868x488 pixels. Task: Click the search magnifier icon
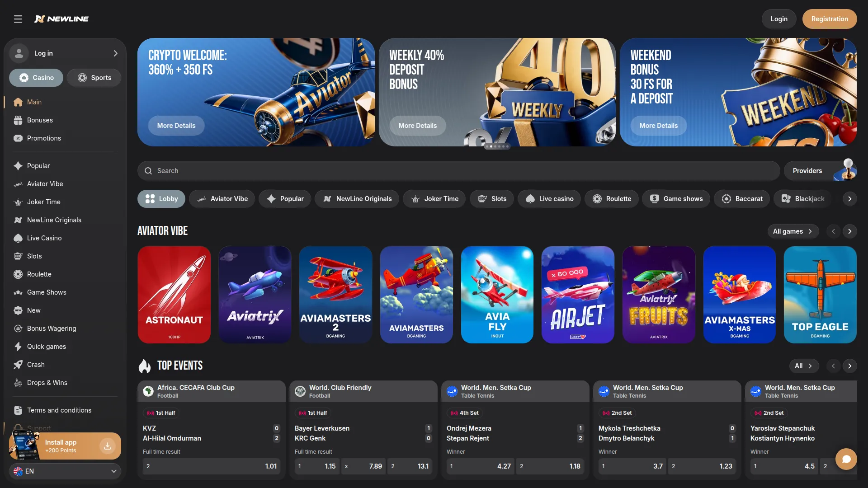click(148, 171)
